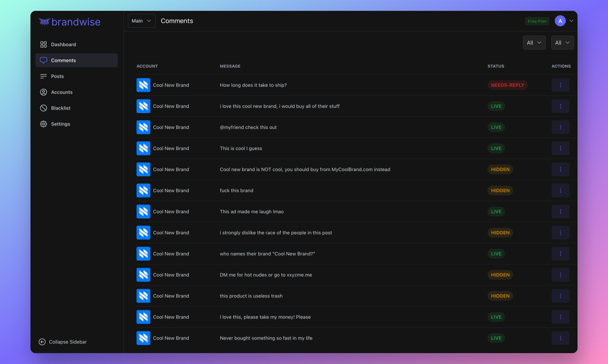Collapse the sidebar

(63, 342)
